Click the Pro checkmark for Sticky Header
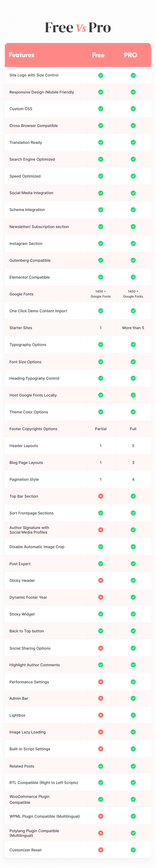The width and height of the screenshot is (156, 868). (133, 580)
